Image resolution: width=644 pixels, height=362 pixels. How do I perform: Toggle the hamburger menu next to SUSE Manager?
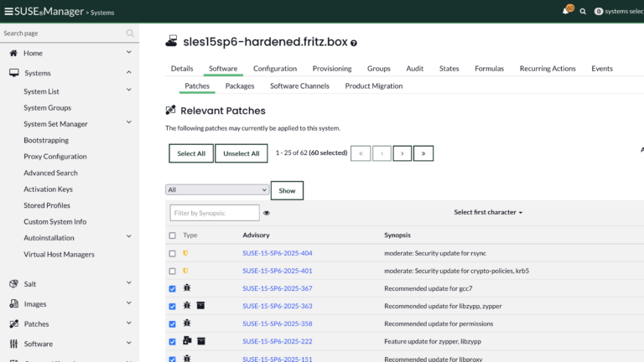click(8, 11)
